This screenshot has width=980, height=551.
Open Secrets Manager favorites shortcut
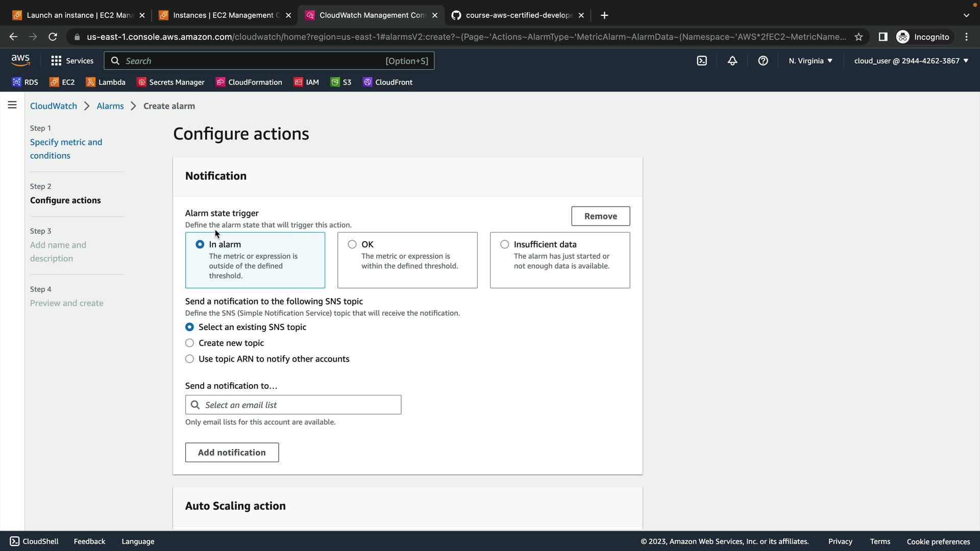171,82
